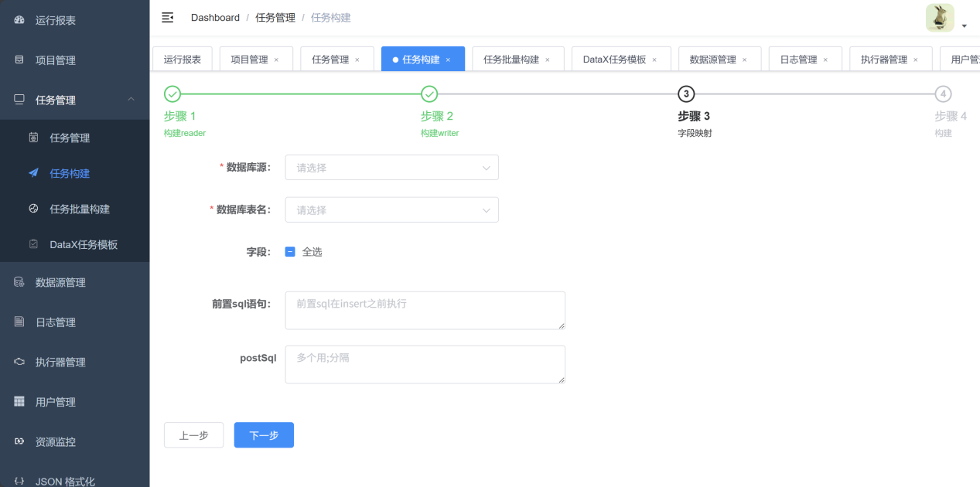The image size is (980, 487).
Task: Click the 资源监控 sidebar icon
Action: pos(19,441)
